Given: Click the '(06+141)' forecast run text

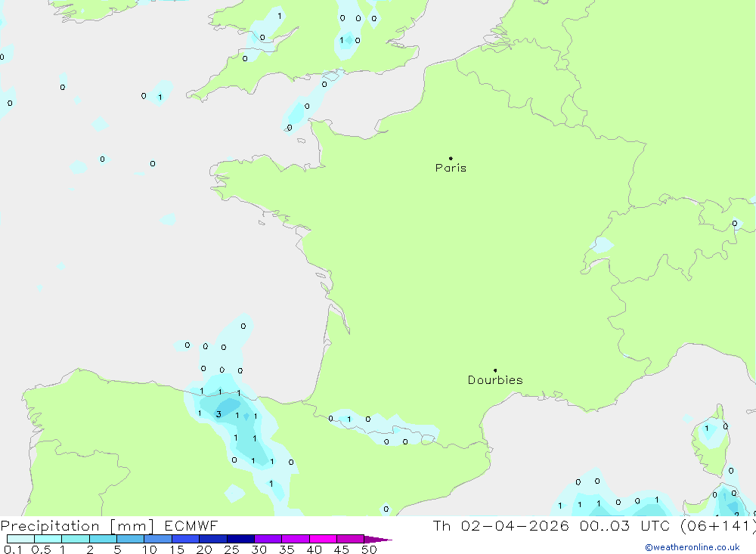Looking at the screenshot, I should coord(717,526).
